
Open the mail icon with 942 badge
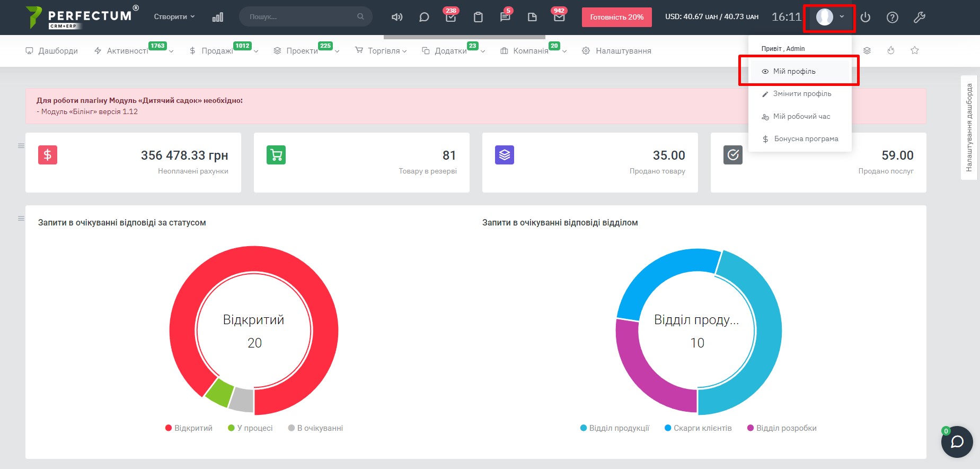click(x=559, y=17)
